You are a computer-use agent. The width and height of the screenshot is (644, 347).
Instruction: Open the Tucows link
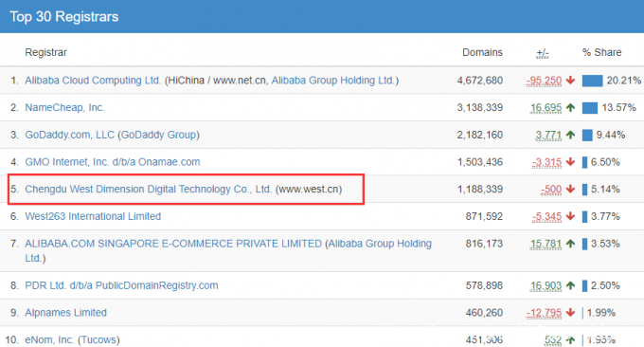pos(98,339)
